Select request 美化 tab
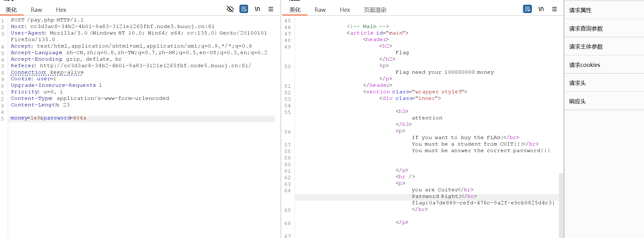The height and width of the screenshot is (238, 644). click(11, 10)
